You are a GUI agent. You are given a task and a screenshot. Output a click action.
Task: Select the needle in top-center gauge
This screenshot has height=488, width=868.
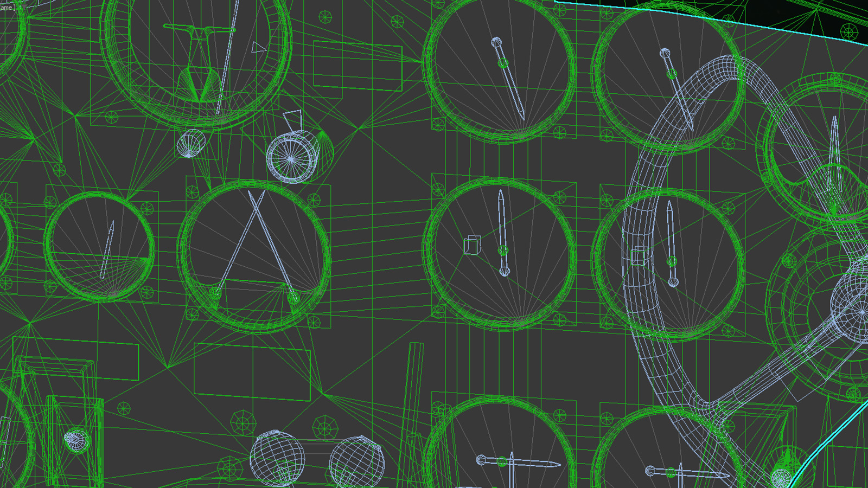[510, 81]
